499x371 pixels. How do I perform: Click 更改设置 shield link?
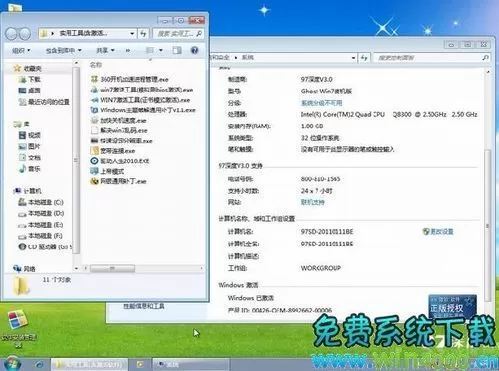pyautogui.click(x=438, y=231)
